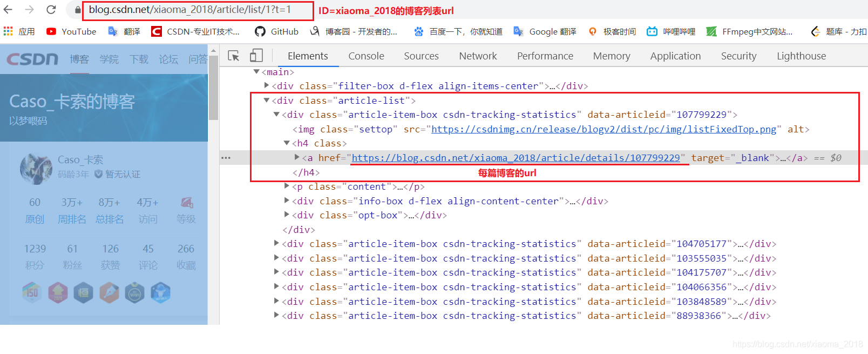Image resolution: width=868 pixels, height=354 pixels.
Task: Open the 百度一下 bookmark
Action: [458, 31]
